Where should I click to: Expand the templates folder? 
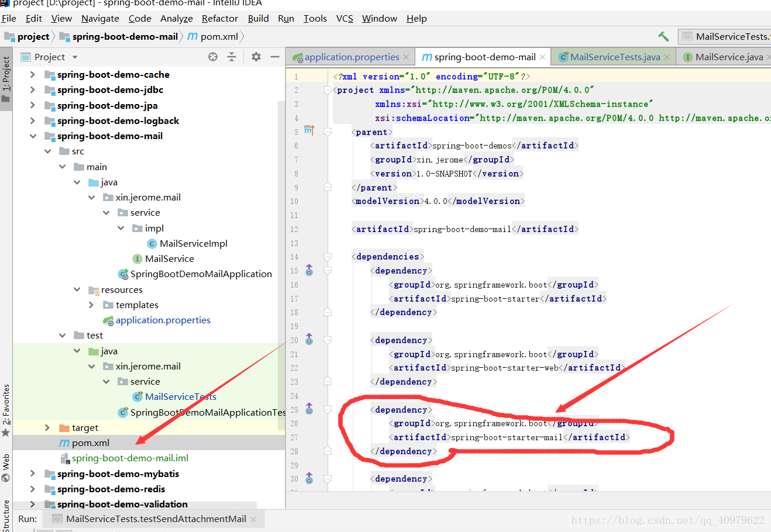(x=91, y=305)
